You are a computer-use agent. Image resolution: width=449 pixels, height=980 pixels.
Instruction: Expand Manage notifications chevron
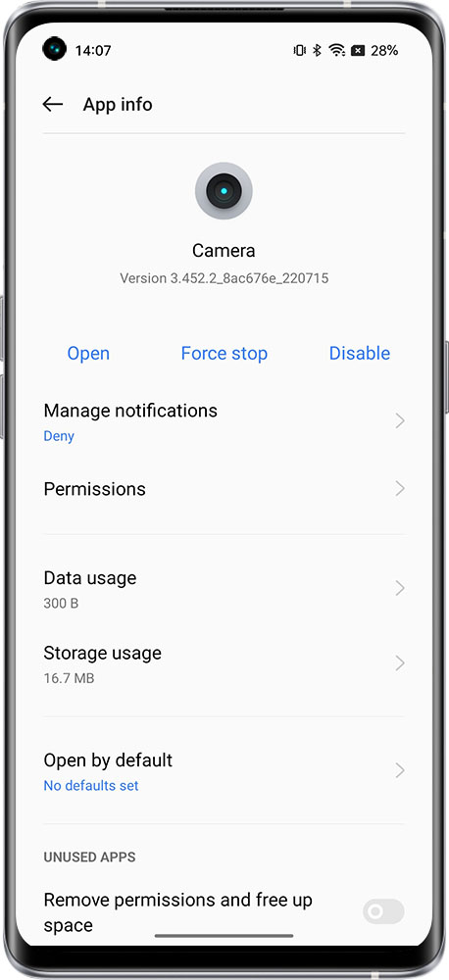point(400,421)
